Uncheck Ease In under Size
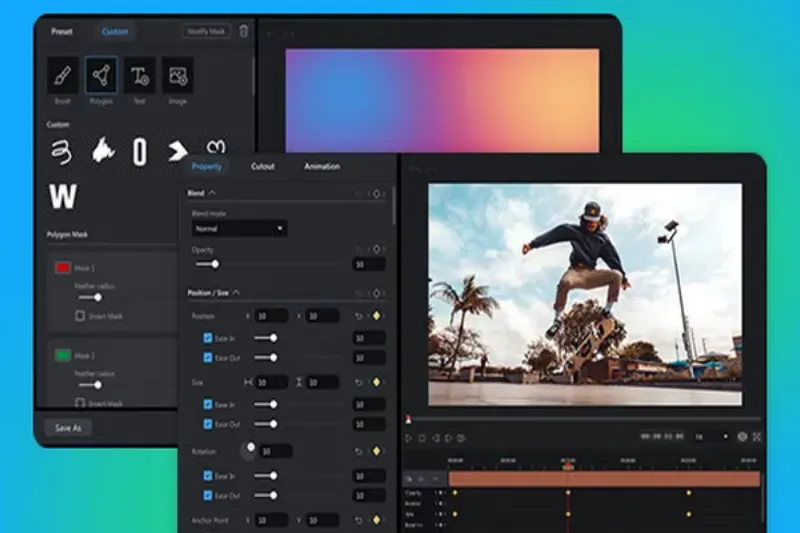 point(208,404)
